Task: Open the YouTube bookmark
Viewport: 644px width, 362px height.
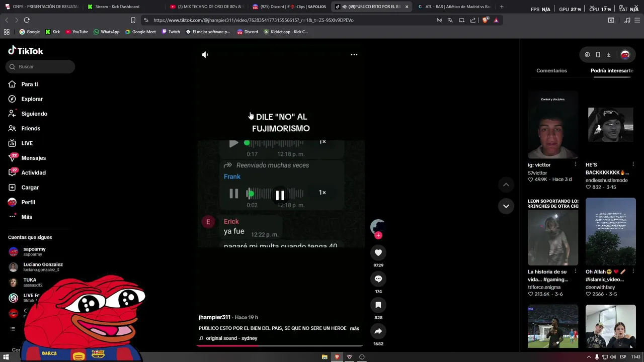Action: click(x=76, y=32)
